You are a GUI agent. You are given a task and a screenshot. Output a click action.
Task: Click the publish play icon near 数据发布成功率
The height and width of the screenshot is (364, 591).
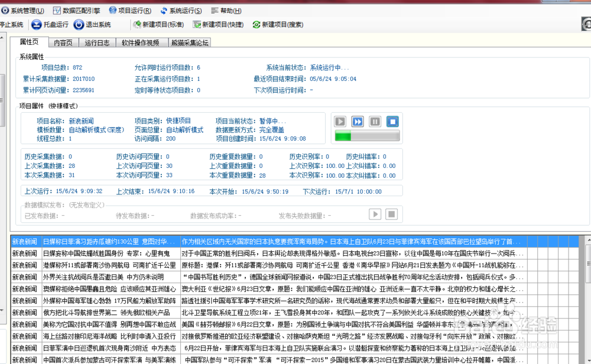(376, 214)
